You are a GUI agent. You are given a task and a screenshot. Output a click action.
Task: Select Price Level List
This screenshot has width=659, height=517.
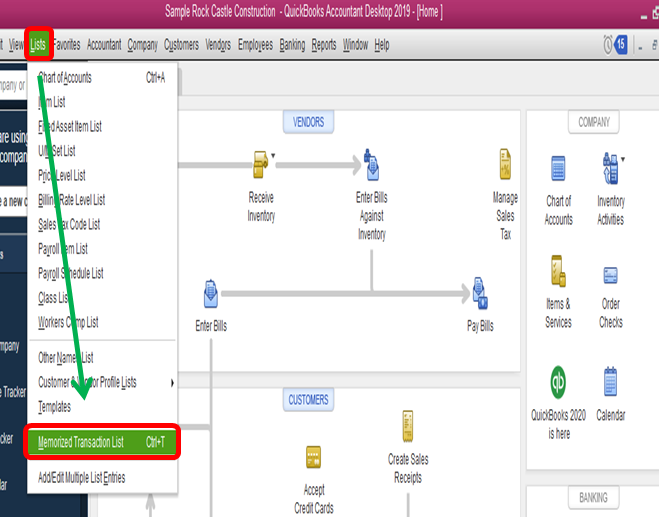coord(102,175)
